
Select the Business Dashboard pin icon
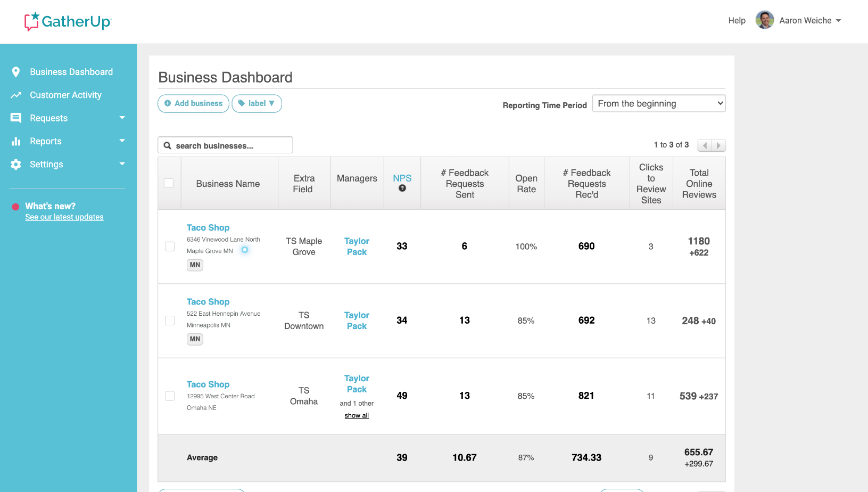click(16, 72)
